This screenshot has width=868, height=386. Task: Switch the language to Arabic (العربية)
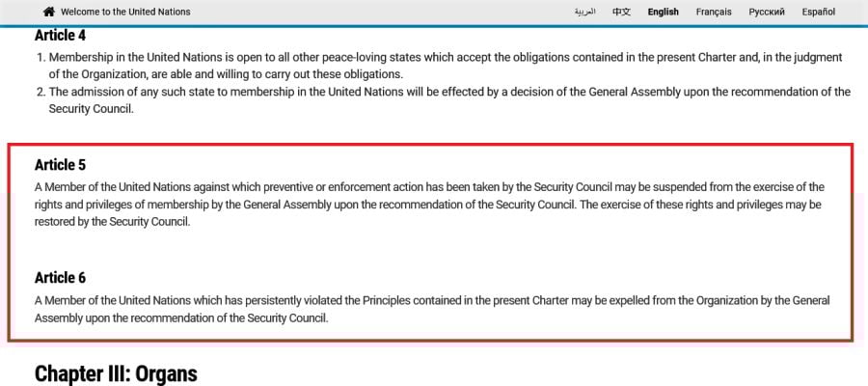(584, 12)
